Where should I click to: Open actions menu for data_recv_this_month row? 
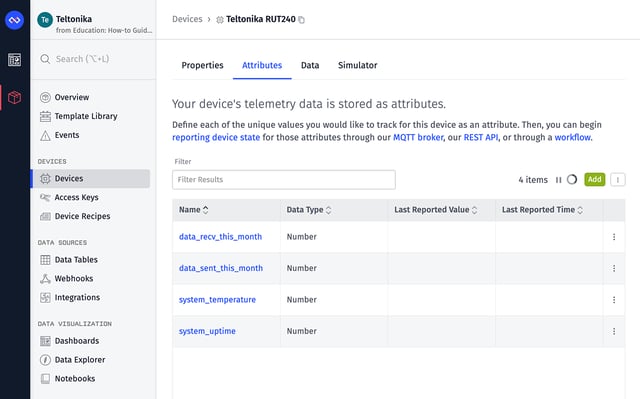pos(614,237)
